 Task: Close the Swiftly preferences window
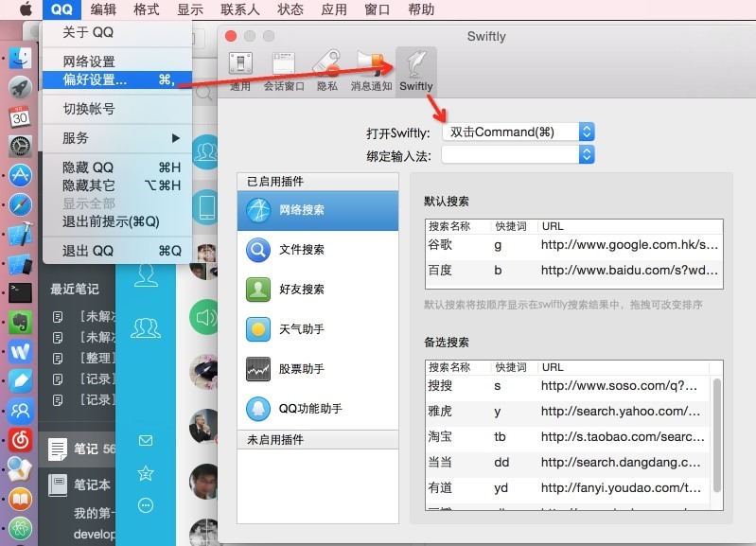point(231,36)
